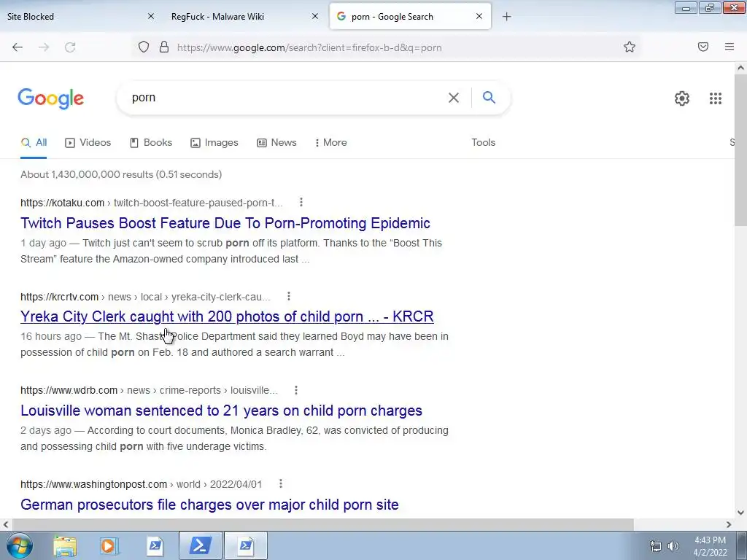The width and height of the screenshot is (747, 560).
Task: Close the Malware Wiki tab
Action: (x=315, y=16)
